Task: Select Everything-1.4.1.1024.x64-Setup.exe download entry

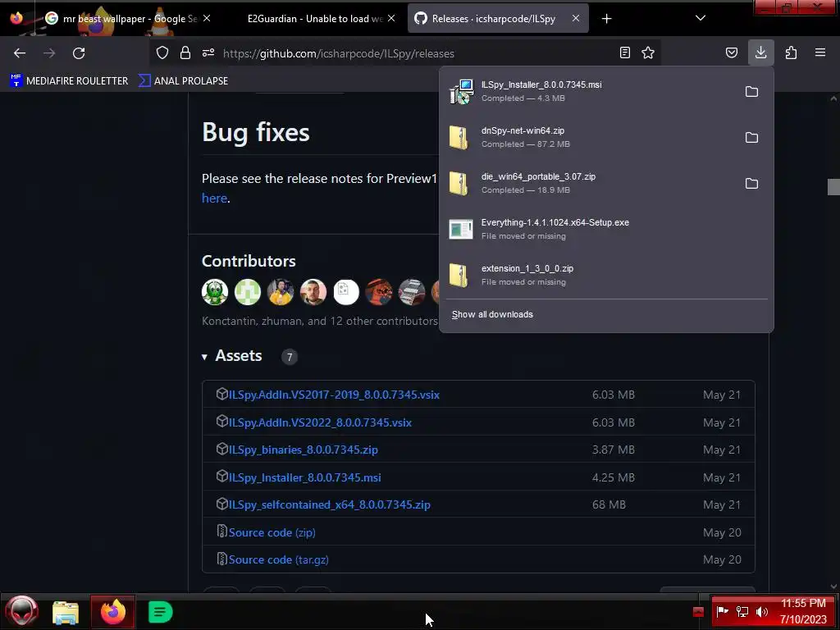Action: 606,230
